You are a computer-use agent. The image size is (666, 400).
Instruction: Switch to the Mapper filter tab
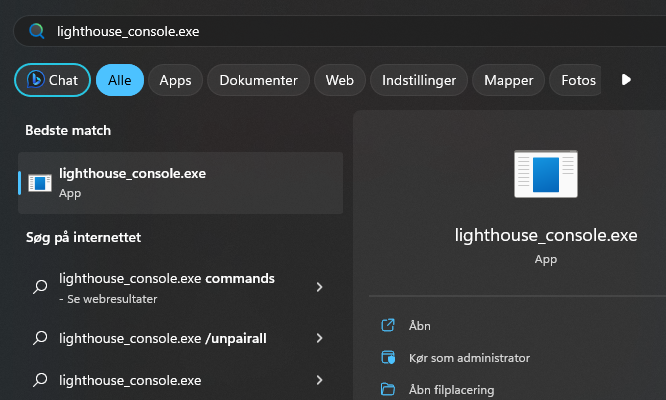click(508, 80)
